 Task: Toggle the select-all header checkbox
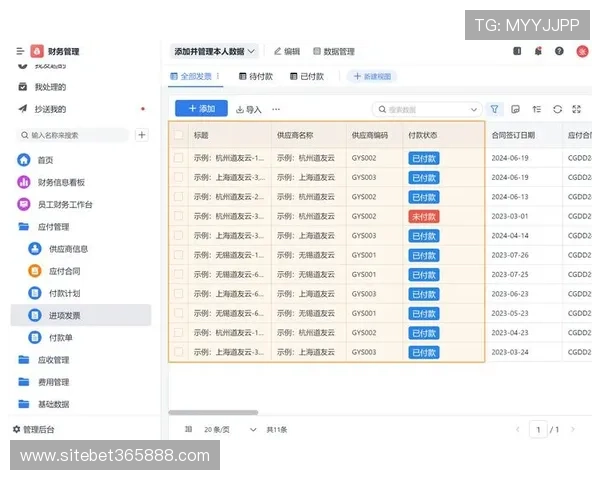(178, 135)
